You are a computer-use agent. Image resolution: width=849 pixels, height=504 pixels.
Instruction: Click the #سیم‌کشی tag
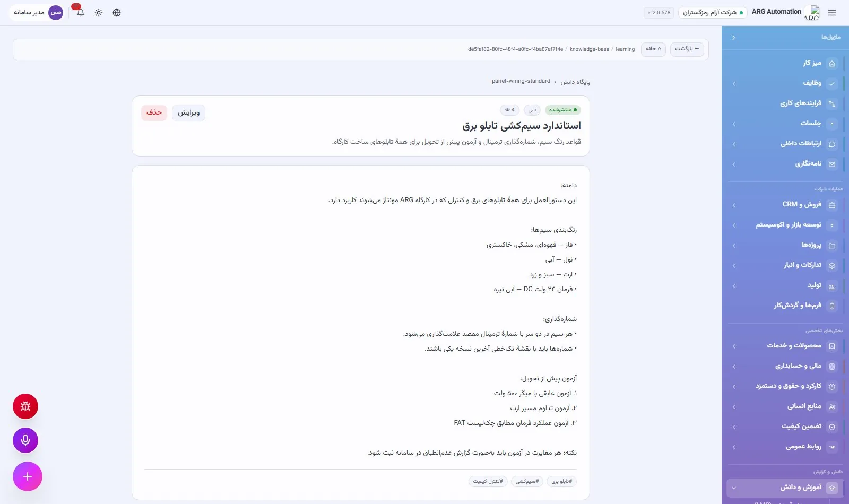click(x=527, y=481)
